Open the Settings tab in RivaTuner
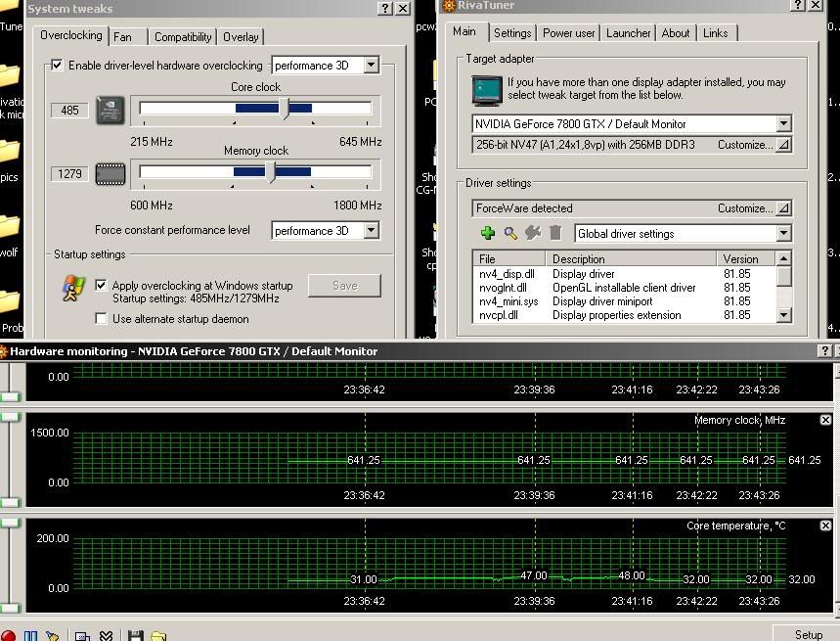The width and height of the screenshot is (840, 641). coord(512,33)
